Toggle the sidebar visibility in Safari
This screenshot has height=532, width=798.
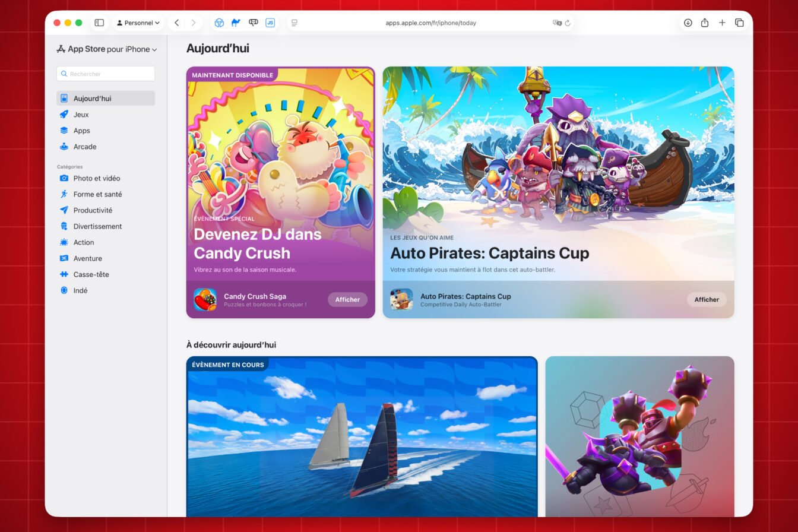(x=99, y=23)
